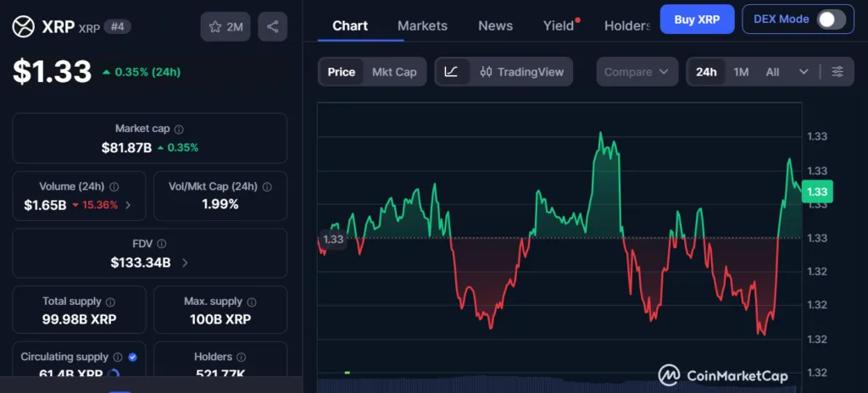Click Volume (24h) info icon

click(x=114, y=187)
